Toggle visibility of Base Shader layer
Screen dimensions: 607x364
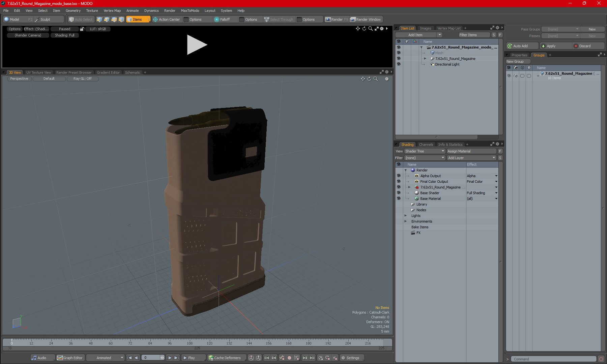click(399, 193)
